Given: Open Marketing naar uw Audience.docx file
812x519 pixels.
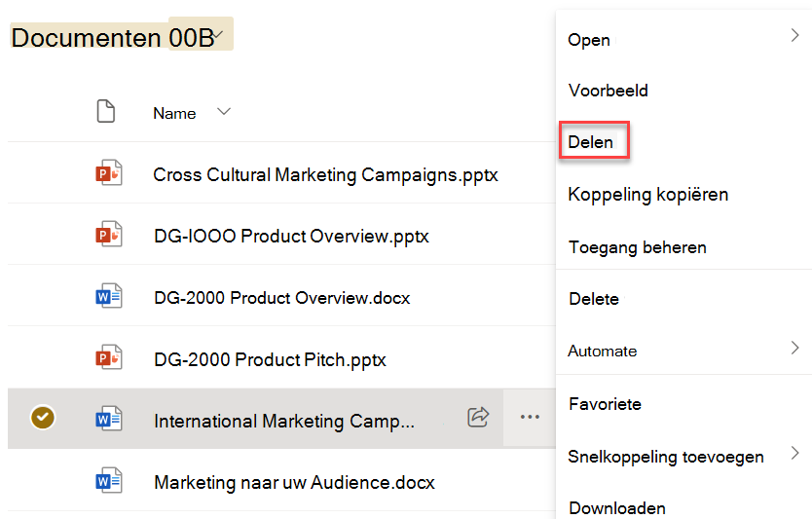Looking at the screenshot, I should [x=294, y=482].
